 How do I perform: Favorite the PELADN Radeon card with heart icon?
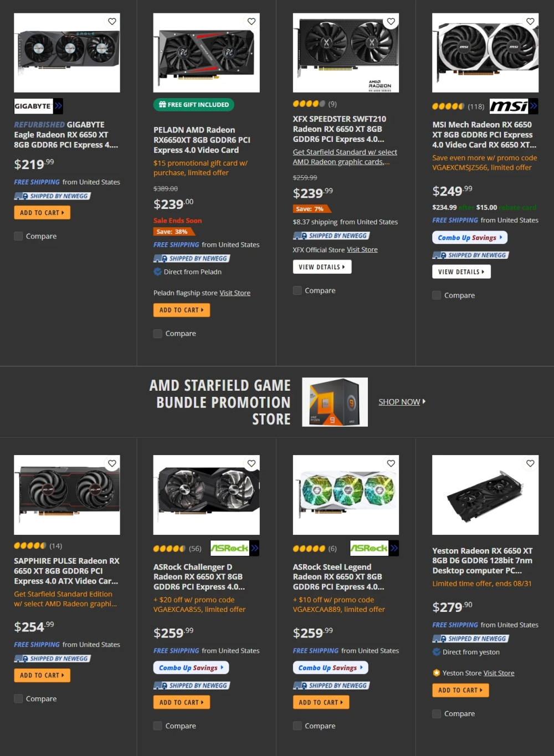(x=252, y=22)
